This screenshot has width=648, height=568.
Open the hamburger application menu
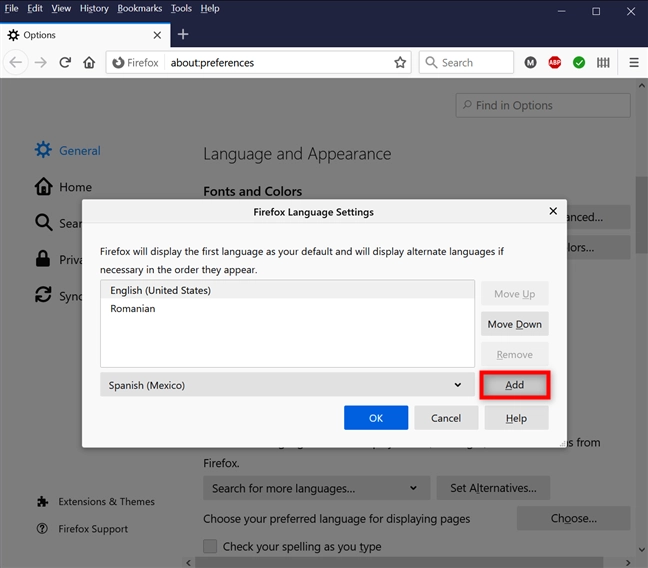[634, 62]
